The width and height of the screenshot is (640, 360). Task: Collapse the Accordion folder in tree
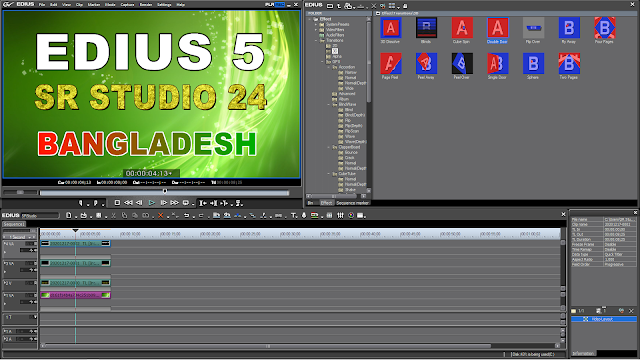pyautogui.click(x=329, y=67)
